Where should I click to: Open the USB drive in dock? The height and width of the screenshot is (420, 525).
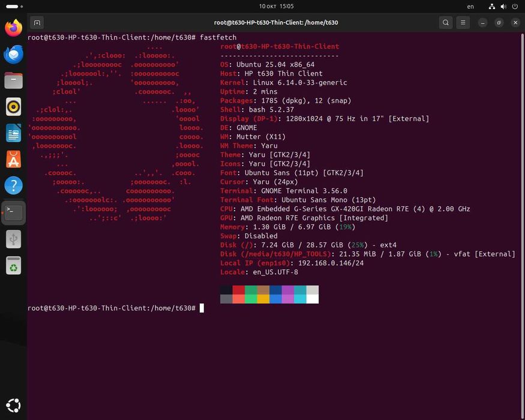[x=13, y=239]
